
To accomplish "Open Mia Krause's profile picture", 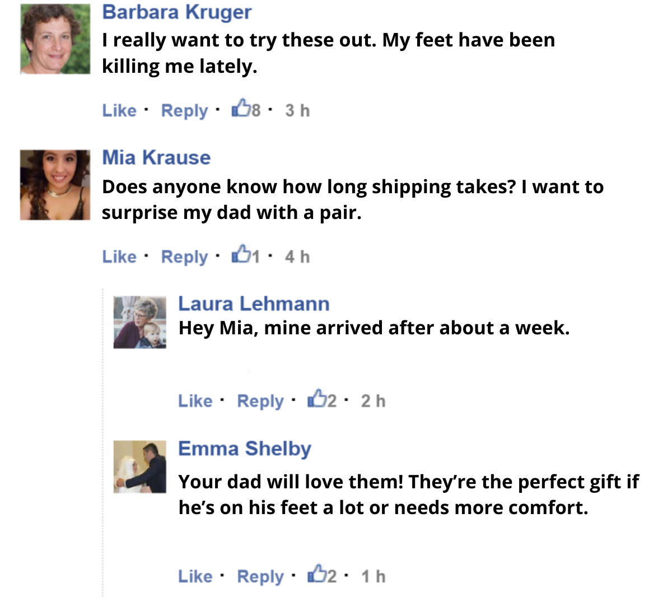I will pos(55,185).
